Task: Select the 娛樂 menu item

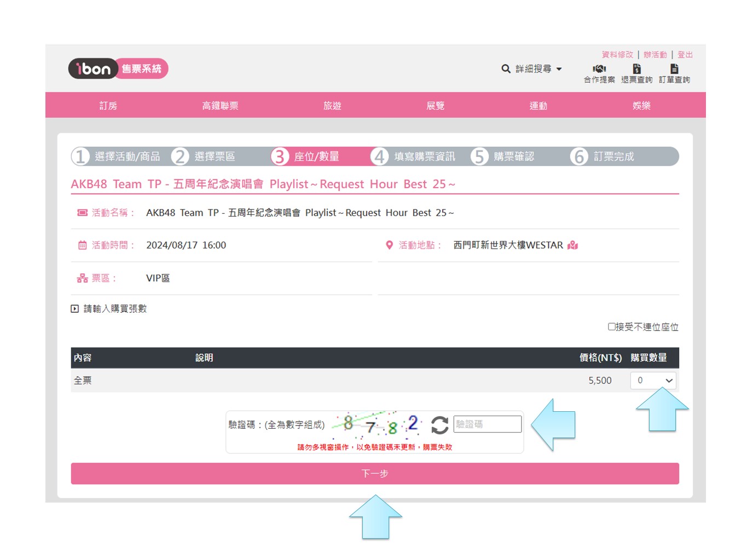Action: click(641, 106)
